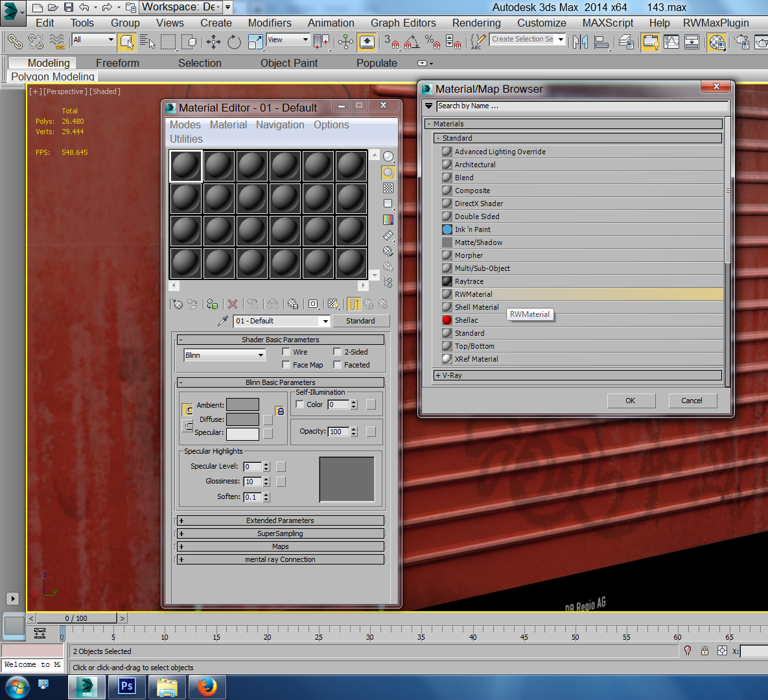
Task: Open the Modifiers menu
Action: pos(270,23)
